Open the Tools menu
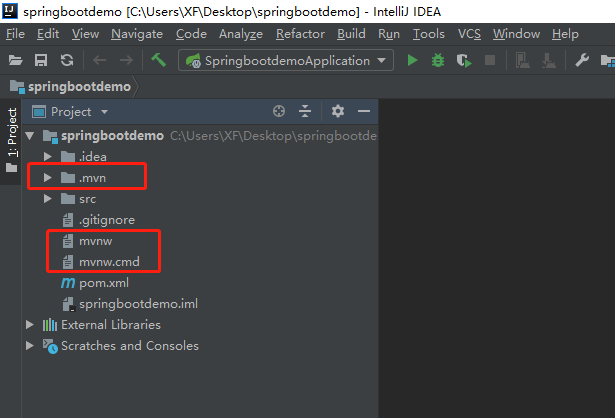This screenshot has width=615, height=418. tap(429, 34)
